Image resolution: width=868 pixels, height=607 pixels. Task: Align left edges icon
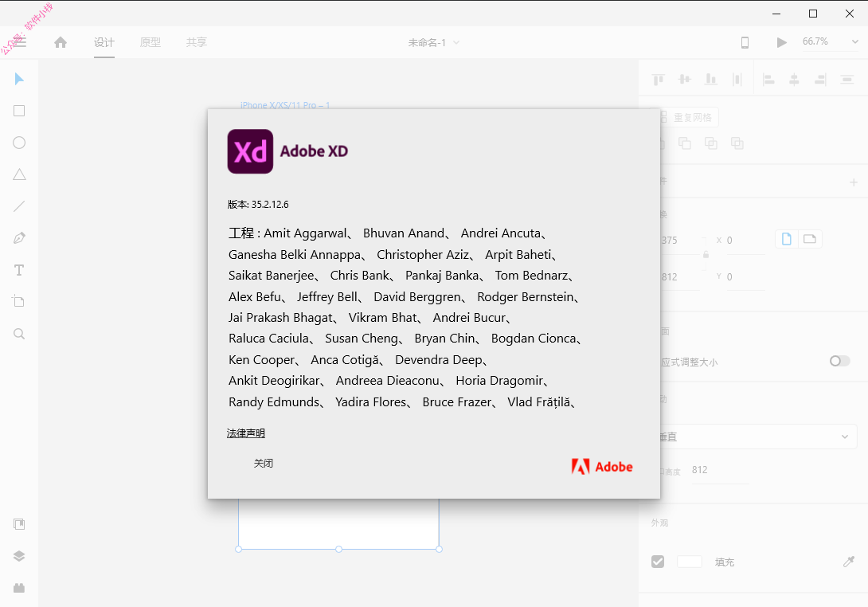(x=769, y=80)
